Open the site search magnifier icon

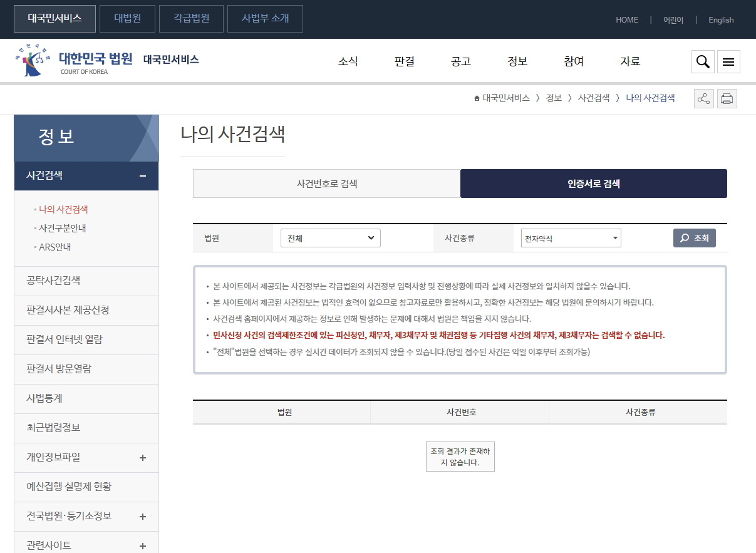(702, 61)
